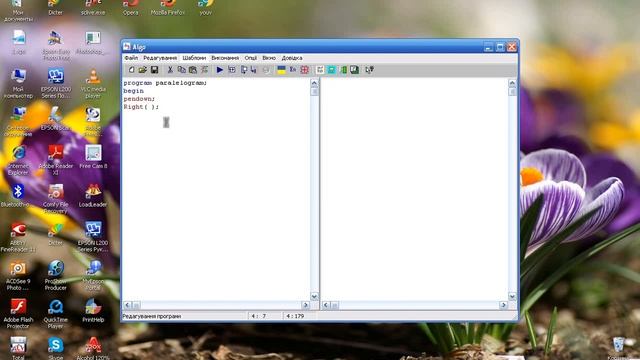The width and height of the screenshot is (640, 360).
Task: Open the Шаблони menu
Action: pyautogui.click(x=194, y=58)
